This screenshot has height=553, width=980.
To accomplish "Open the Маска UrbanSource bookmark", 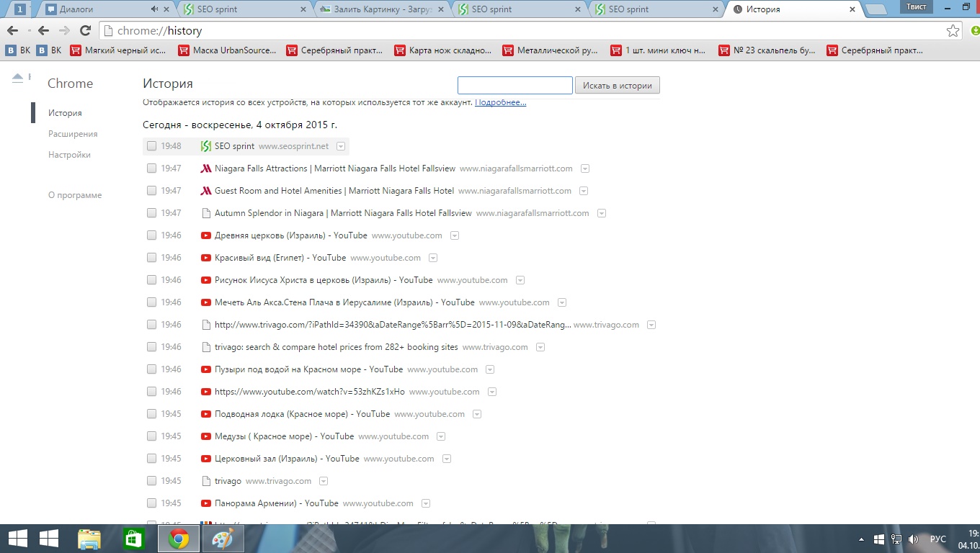I will 226,50.
